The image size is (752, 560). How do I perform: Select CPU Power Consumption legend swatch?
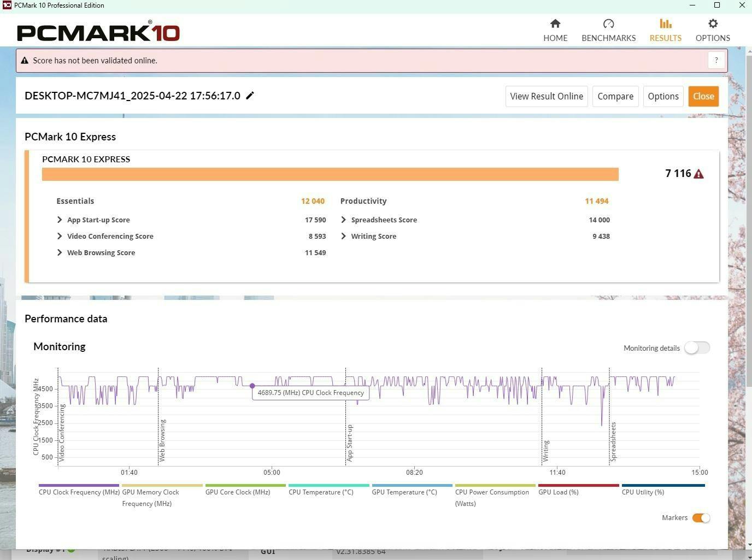pos(495,485)
